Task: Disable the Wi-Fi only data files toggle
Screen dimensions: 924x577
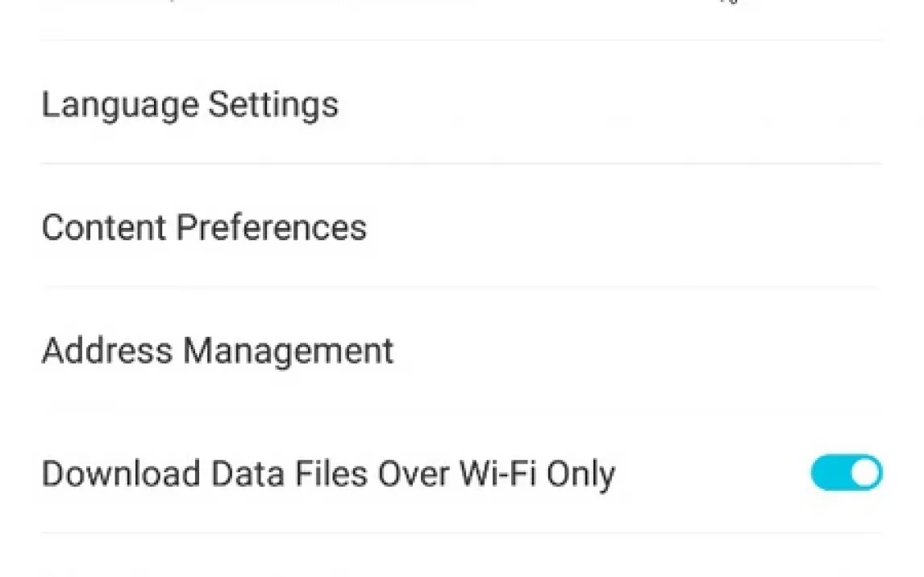Action: click(x=846, y=473)
